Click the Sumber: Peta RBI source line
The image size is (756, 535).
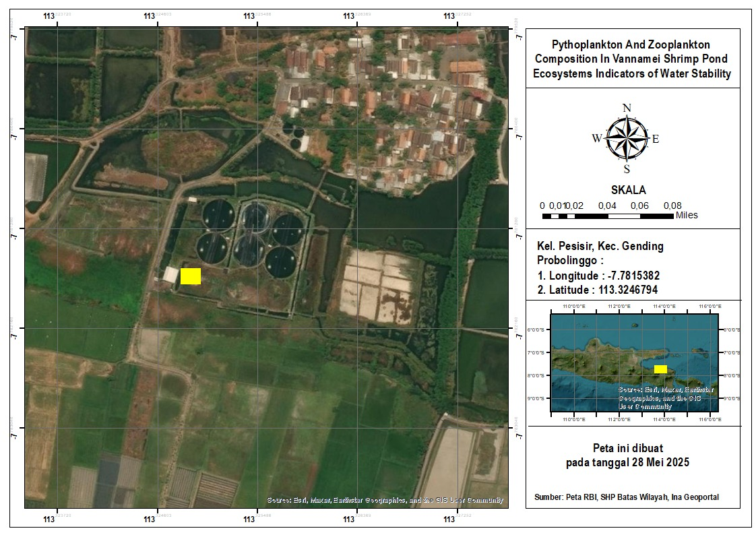(x=626, y=497)
